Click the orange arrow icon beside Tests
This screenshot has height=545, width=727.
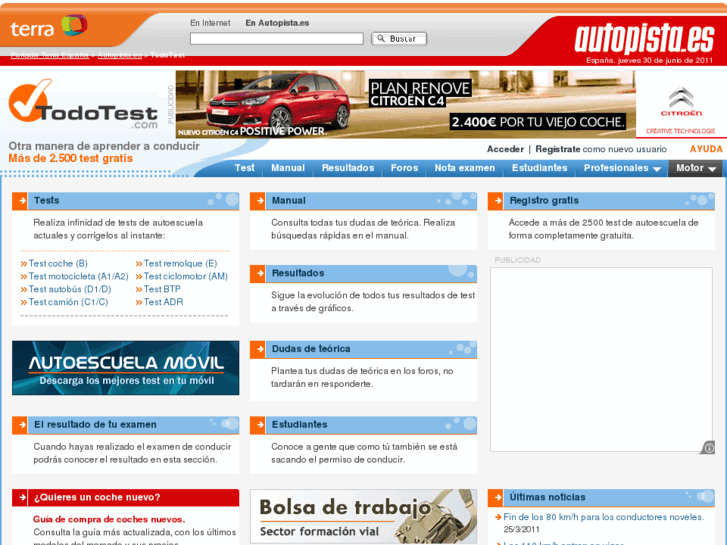tap(20, 201)
